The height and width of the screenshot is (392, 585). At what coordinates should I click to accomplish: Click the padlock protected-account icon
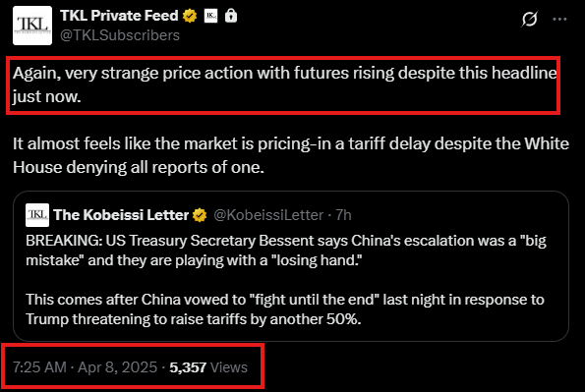coord(231,16)
